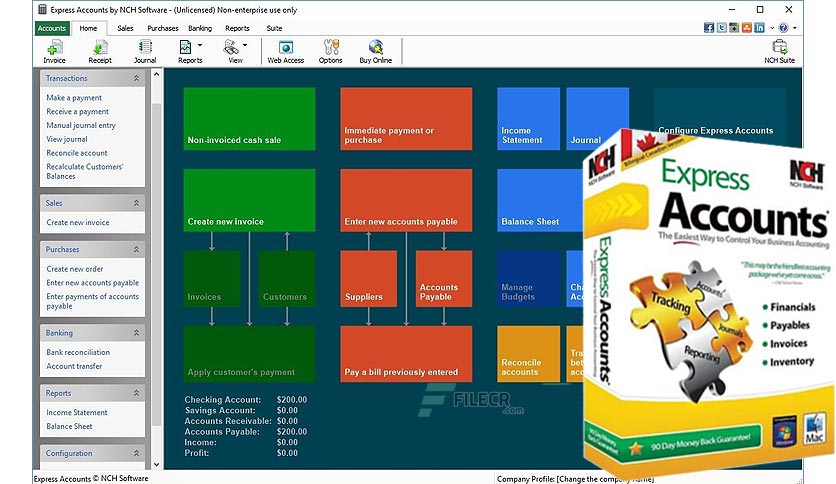
Task: Click the Buy Online toolbar icon
Action: pyautogui.click(x=375, y=52)
